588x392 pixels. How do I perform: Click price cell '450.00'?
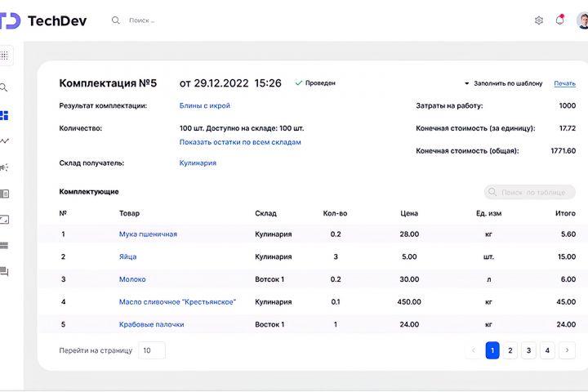point(409,302)
